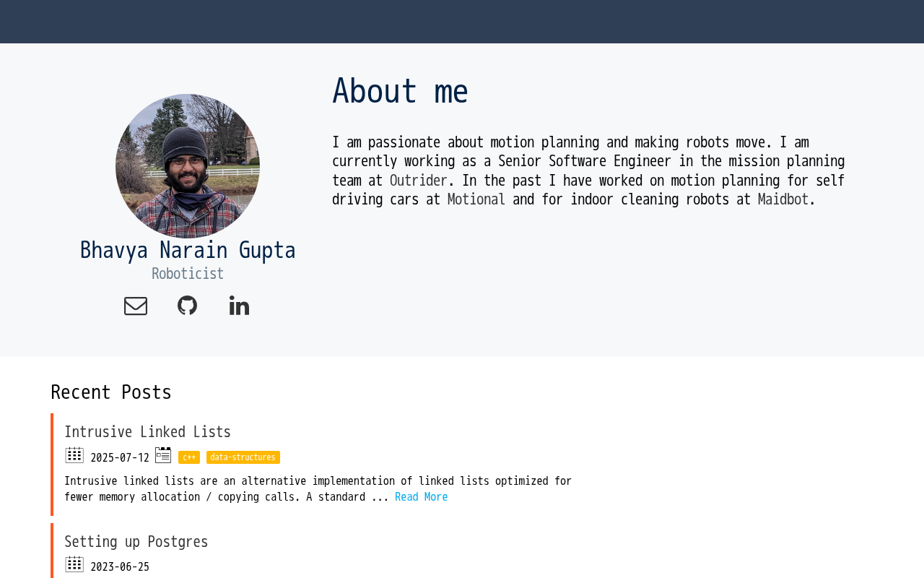Click the Recent Posts heading

(x=111, y=392)
